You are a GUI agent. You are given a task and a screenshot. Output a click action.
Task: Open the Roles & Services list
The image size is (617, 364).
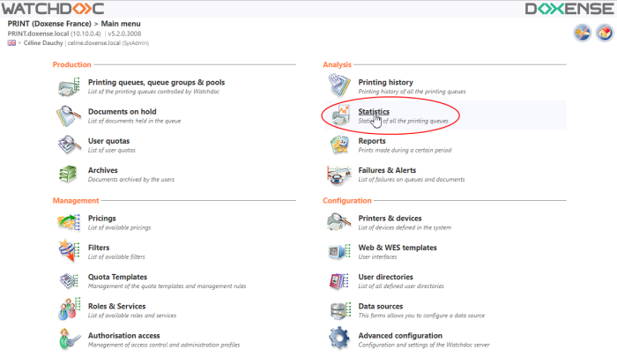coord(116,306)
